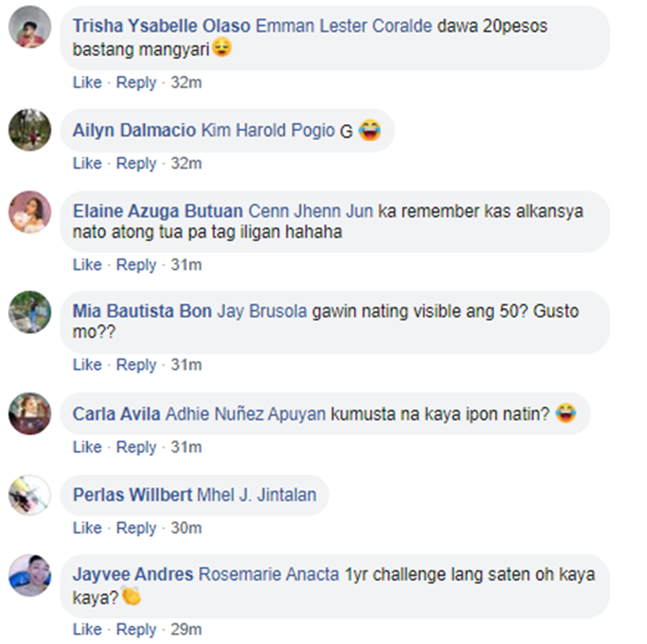
Task: Open Ailyn Dalmacio's profile avatar
Action: (x=29, y=129)
